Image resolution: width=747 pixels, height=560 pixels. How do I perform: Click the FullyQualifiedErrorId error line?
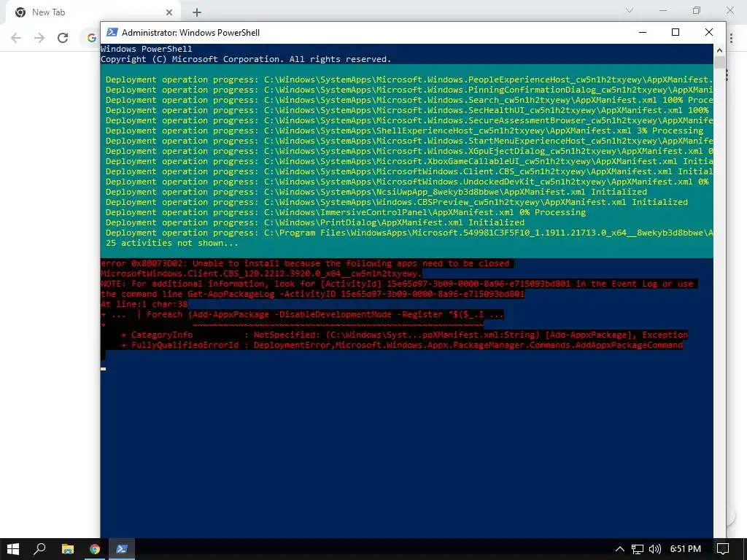click(402, 345)
